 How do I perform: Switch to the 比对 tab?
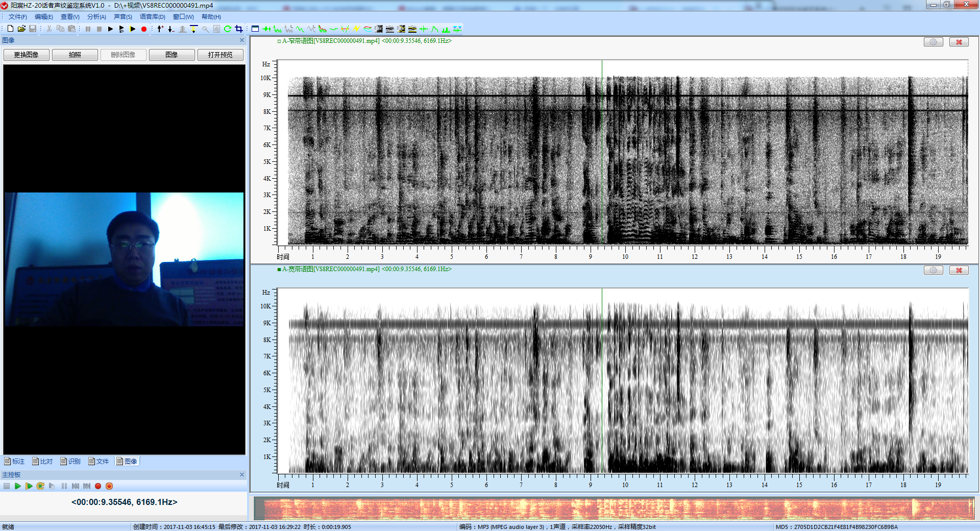coord(42,462)
